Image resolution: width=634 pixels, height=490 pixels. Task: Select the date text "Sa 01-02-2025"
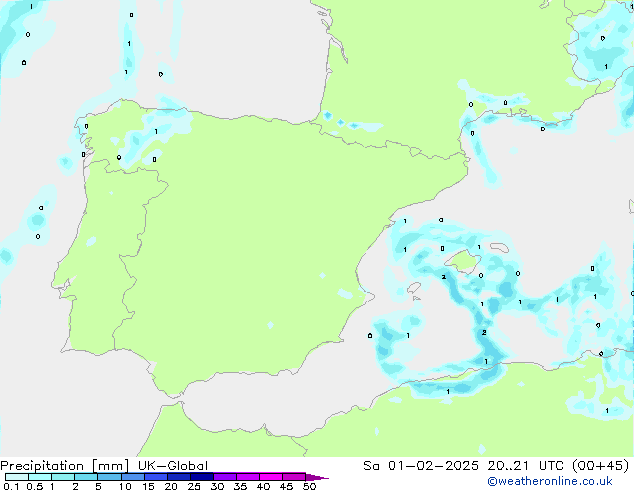click(421, 466)
